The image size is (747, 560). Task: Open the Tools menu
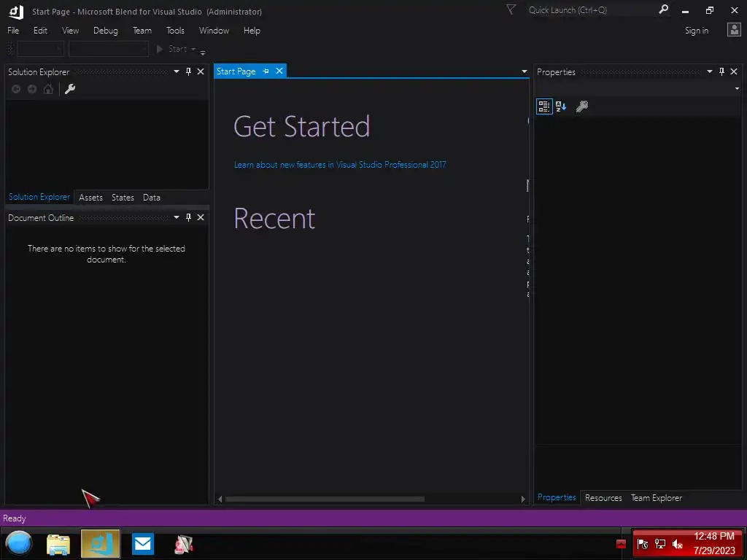[175, 31]
